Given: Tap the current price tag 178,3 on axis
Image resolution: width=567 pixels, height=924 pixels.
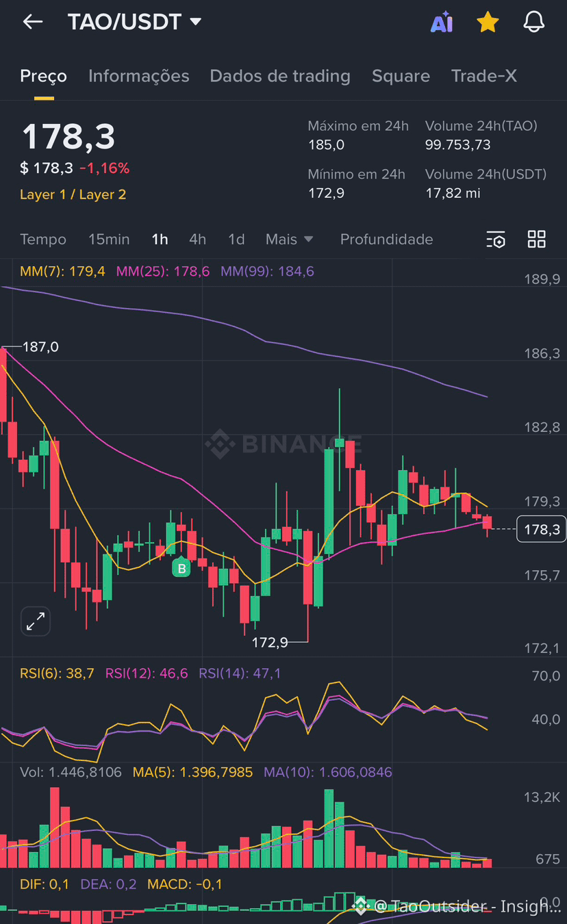Looking at the screenshot, I should tap(541, 529).
